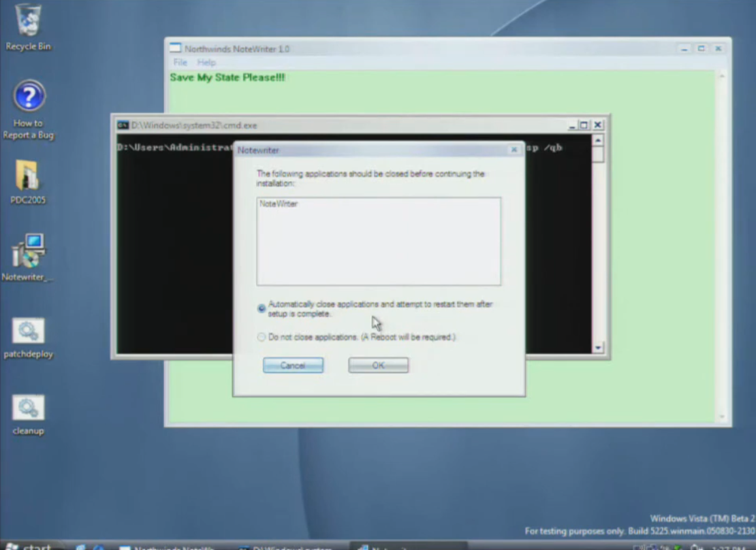Minimize the cmd.exe window

(573, 125)
